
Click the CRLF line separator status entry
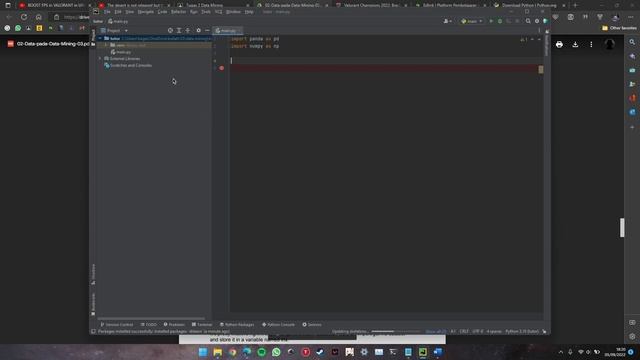pos(464,331)
